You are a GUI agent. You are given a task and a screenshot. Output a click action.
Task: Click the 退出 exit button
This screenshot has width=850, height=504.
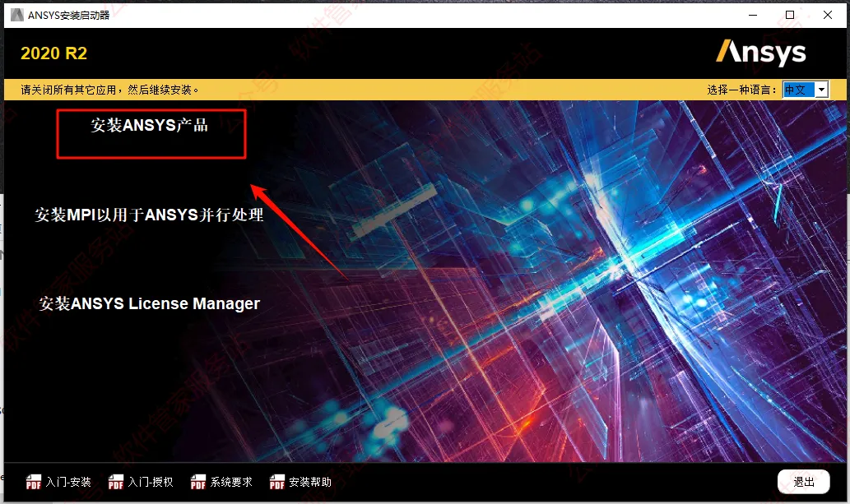tap(803, 482)
